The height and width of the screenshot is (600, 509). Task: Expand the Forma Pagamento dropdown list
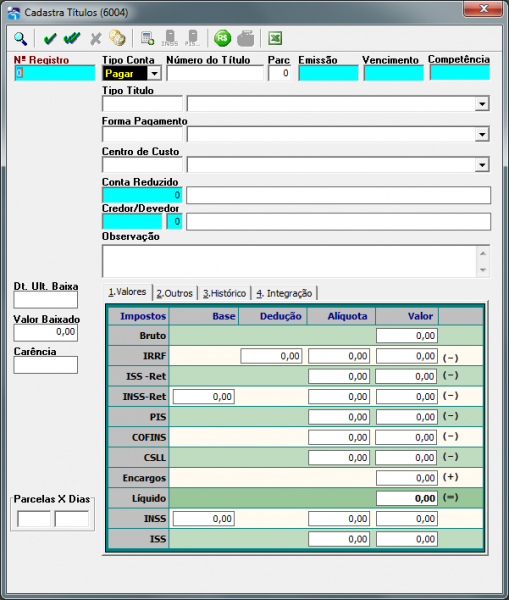click(482, 134)
